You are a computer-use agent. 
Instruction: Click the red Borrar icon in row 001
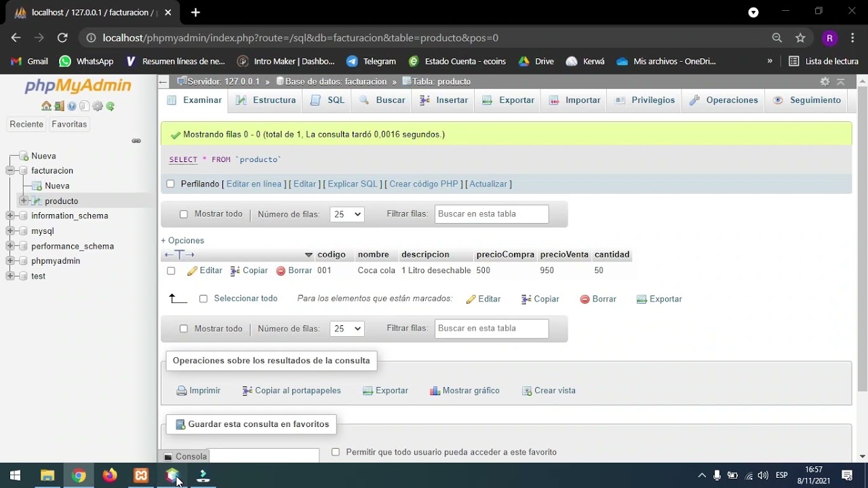pyautogui.click(x=281, y=270)
